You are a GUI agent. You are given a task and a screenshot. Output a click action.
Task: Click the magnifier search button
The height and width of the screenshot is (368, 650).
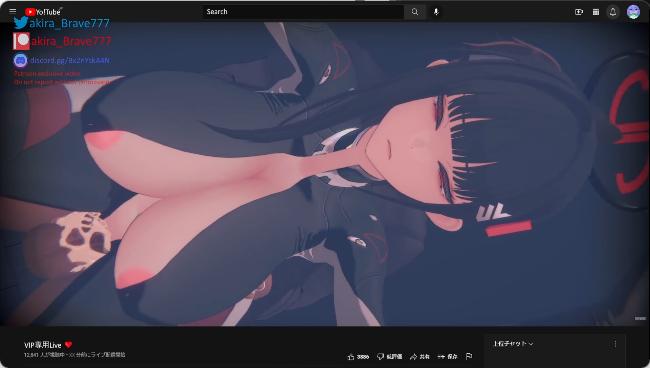point(415,12)
